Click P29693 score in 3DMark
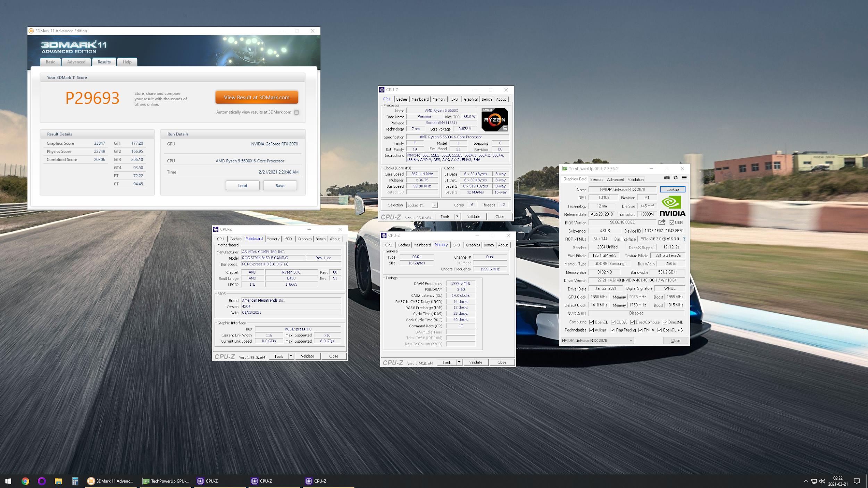This screenshot has height=488, width=868. pyautogui.click(x=92, y=98)
